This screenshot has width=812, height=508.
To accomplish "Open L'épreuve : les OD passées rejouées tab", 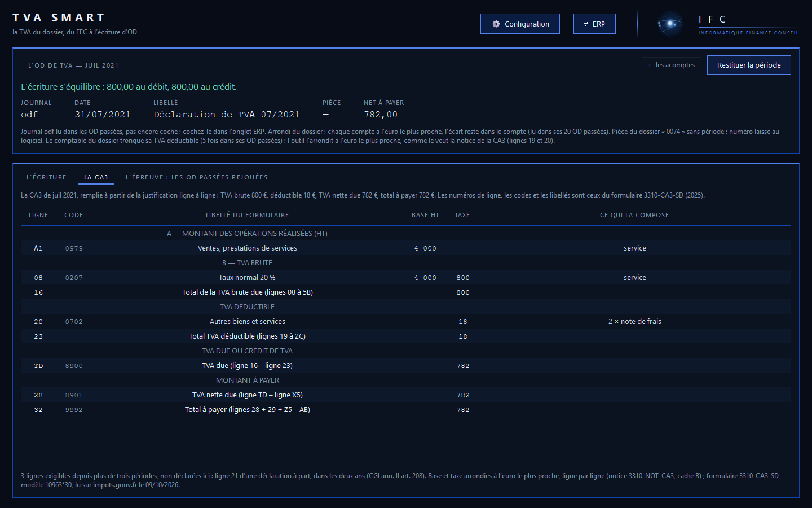I will (197, 177).
